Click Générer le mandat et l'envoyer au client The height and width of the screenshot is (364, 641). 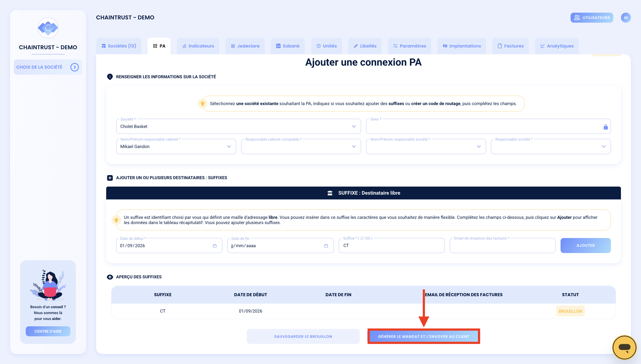423,337
